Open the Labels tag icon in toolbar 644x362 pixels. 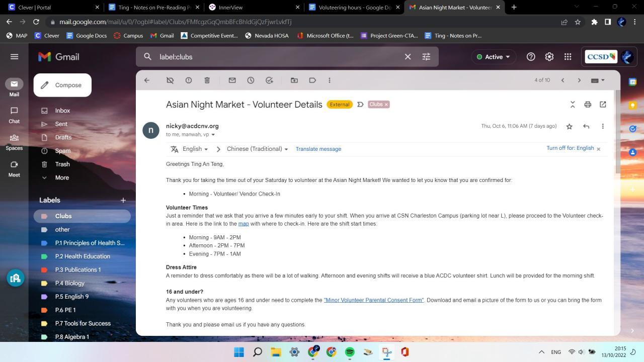pos(312,80)
